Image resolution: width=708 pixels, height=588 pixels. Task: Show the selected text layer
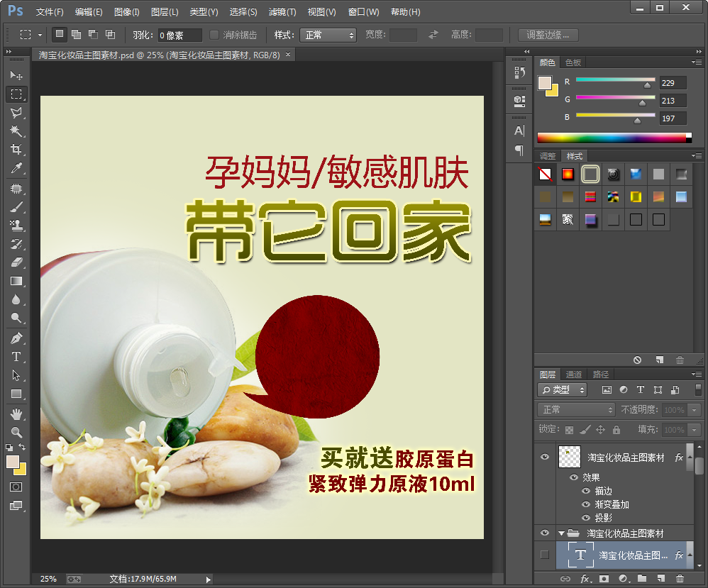[x=545, y=555]
